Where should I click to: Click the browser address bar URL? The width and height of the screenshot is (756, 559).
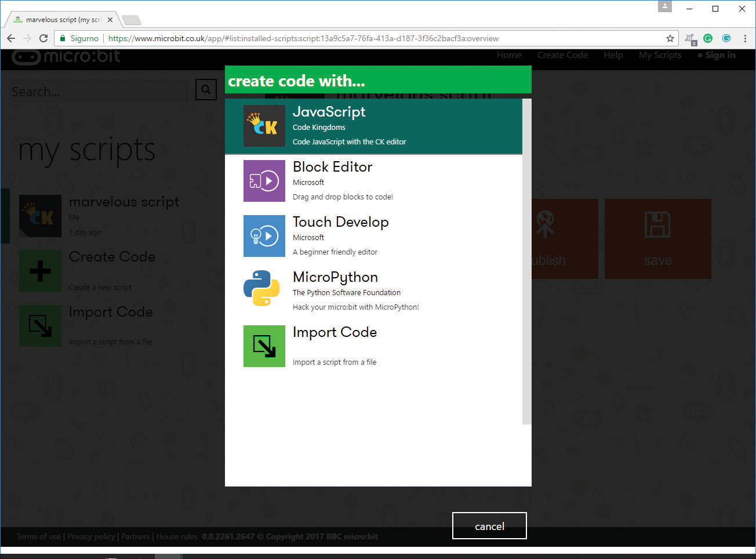coord(303,38)
